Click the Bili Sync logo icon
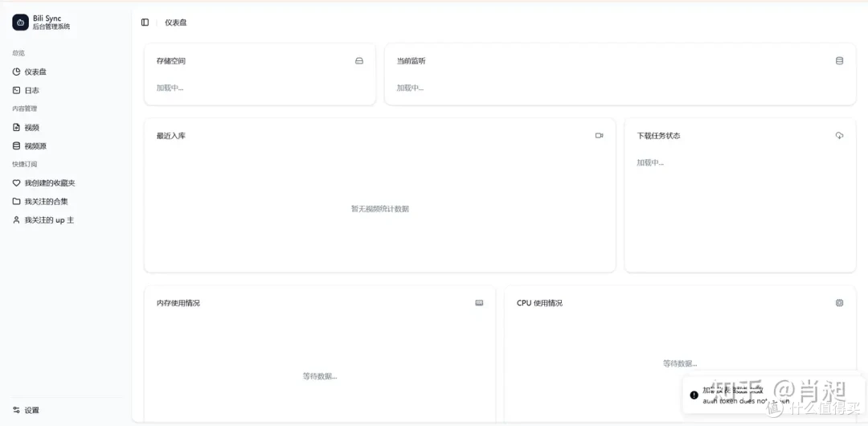868x426 pixels. click(20, 23)
